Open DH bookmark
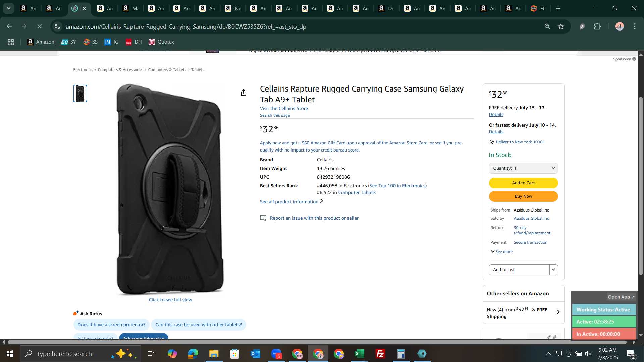This screenshot has width=644, height=362. point(134,42)
